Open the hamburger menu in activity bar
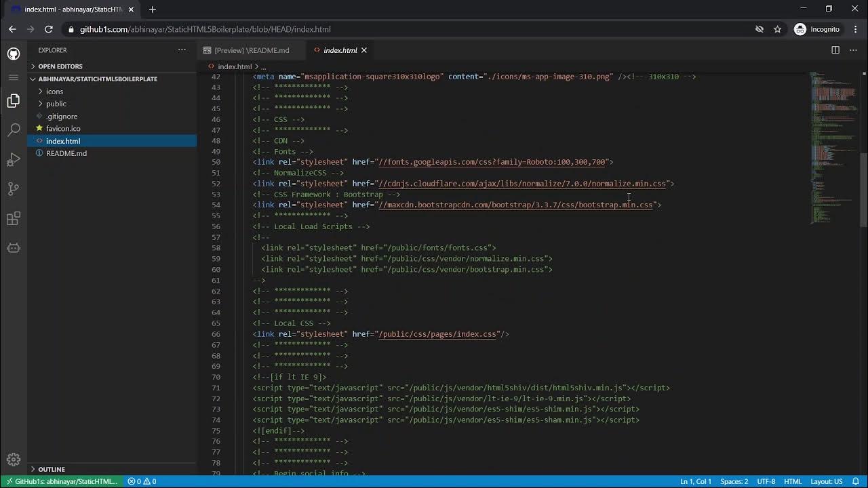Screen dimensions: 868x488 click(x=14, y=77)
